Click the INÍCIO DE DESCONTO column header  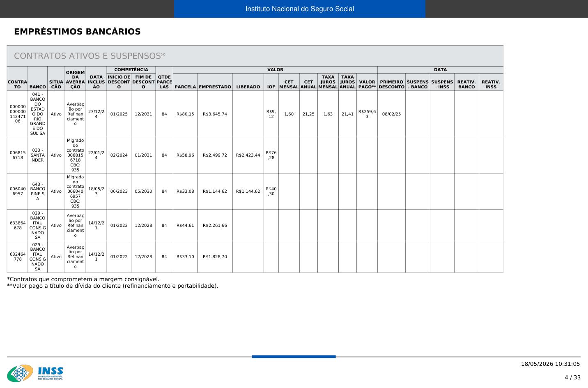[119, 82]
